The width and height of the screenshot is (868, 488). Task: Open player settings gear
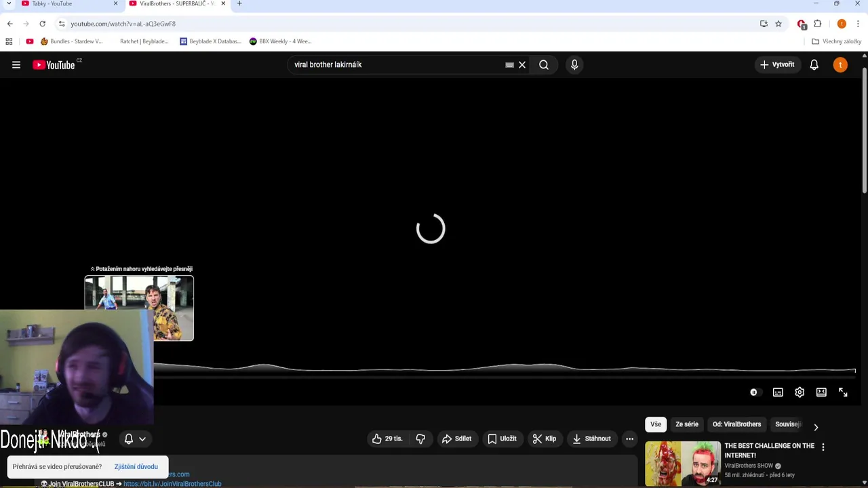tap(800, 392)
